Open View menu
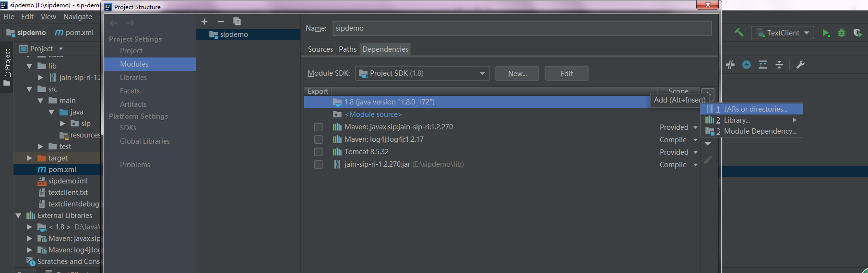This screenshot has height=273, width=868. tap(48, 17)
